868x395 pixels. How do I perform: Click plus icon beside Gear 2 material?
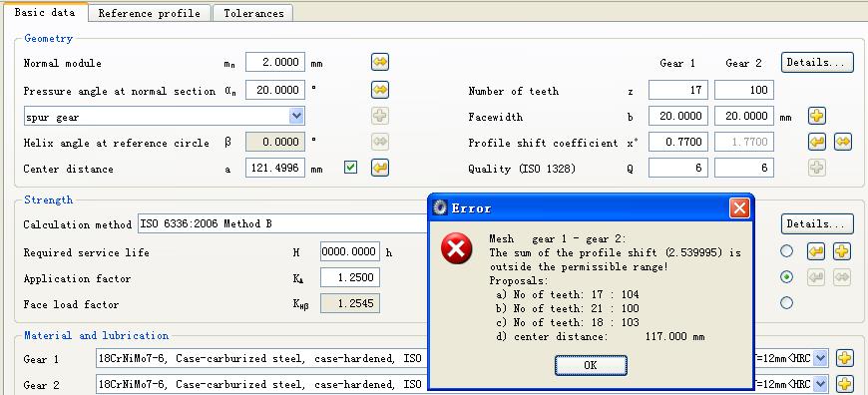844,383
